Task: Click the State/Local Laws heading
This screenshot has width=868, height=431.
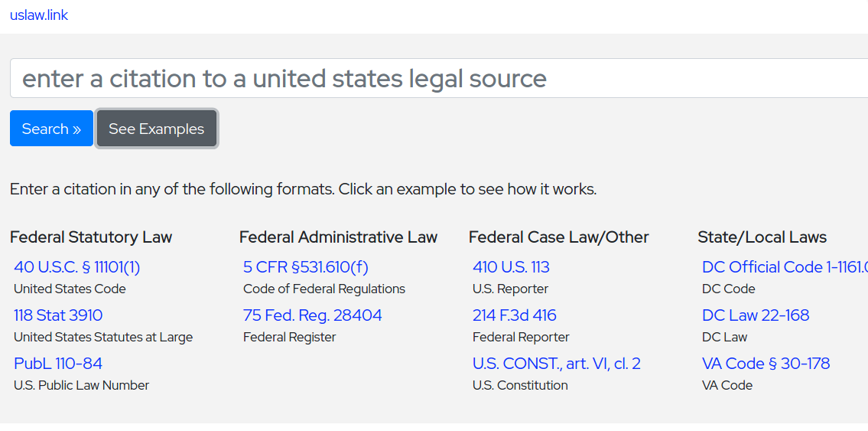Action: click(x=762, y=237)
